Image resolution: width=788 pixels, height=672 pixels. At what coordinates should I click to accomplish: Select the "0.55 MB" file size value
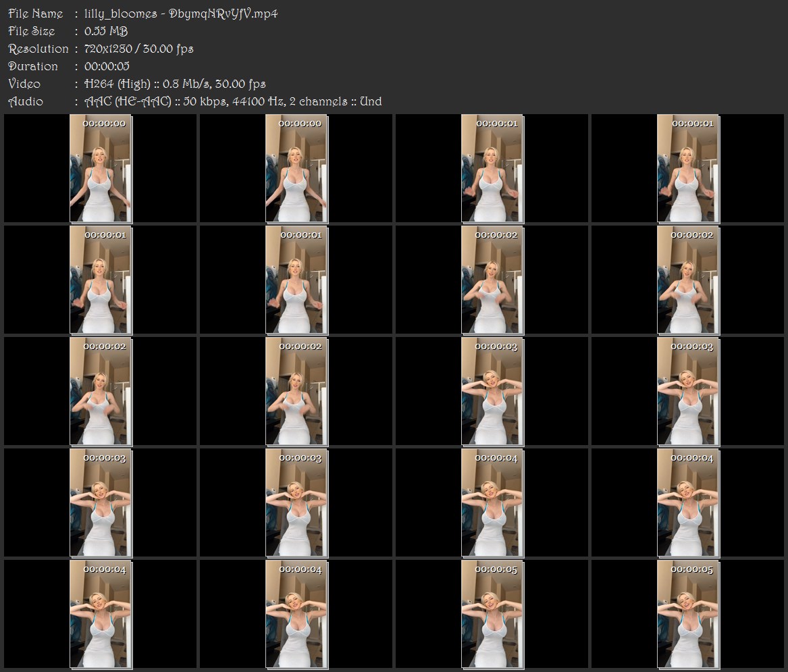pyautogui.click(x=106, y=31)
